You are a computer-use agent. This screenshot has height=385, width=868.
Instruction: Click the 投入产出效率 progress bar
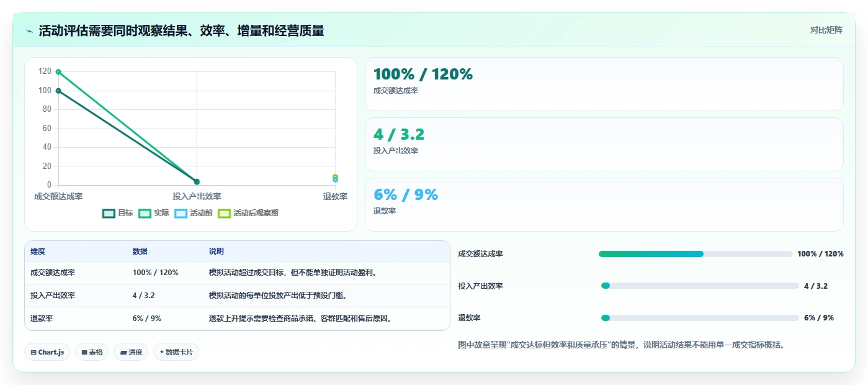point(700,286)
